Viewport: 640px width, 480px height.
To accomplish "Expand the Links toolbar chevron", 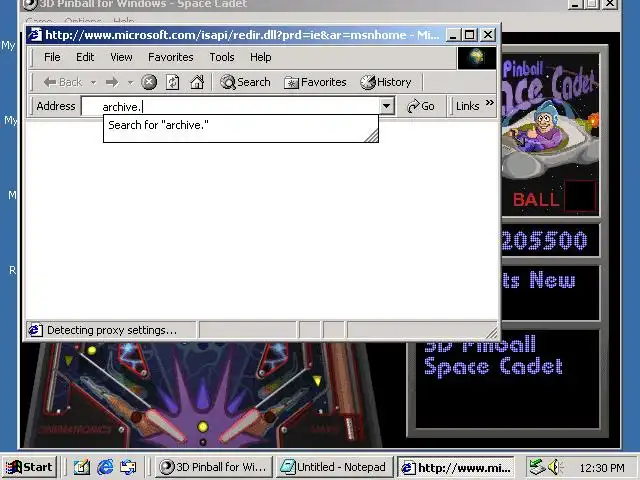I will pyautogui.click(x=490, y=103).
